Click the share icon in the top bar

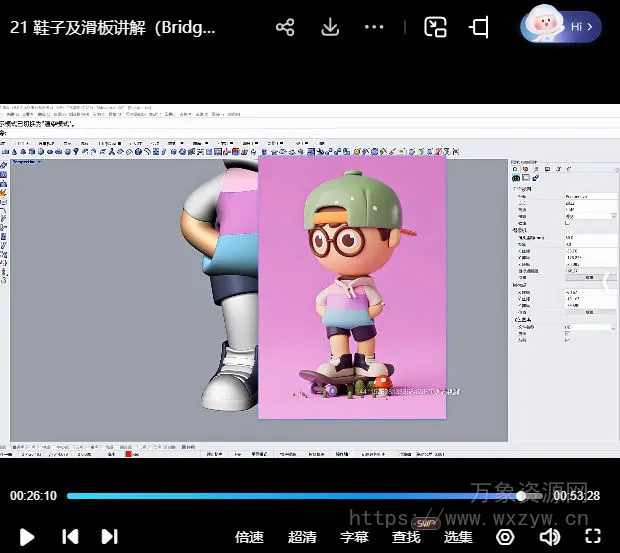click(285, 27)
